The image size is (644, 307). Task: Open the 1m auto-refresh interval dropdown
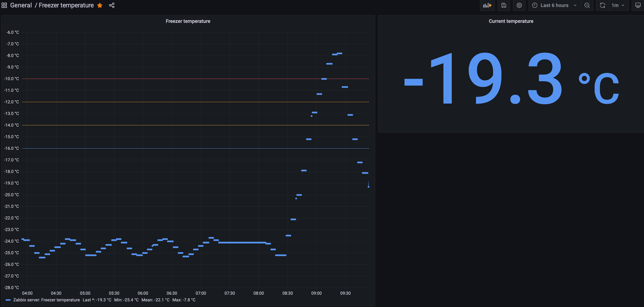[x=618, y=5]
